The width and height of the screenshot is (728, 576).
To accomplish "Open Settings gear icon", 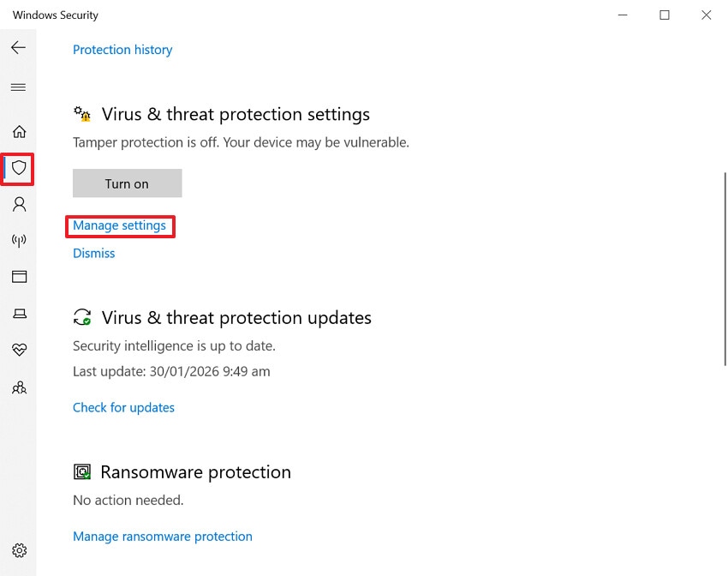I will coord(19,550).
